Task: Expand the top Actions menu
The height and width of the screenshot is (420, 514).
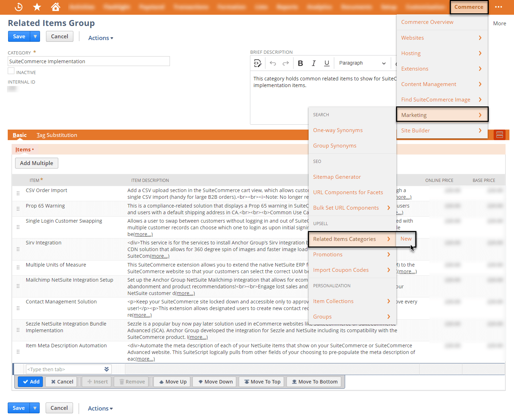Action: click(100, 38)
